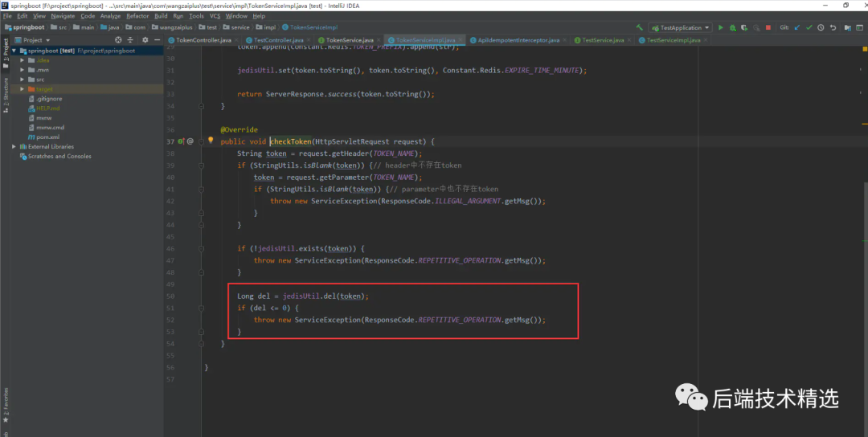Close the ApiIdempotentInterceptor.java tab
This screenshot has height=437, width=868.
[x=565, y=40]
